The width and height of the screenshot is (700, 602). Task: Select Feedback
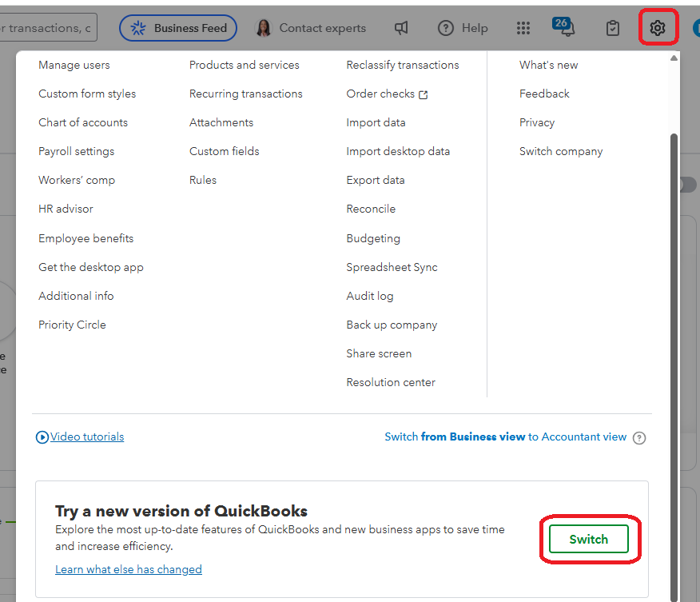(544, 94)
